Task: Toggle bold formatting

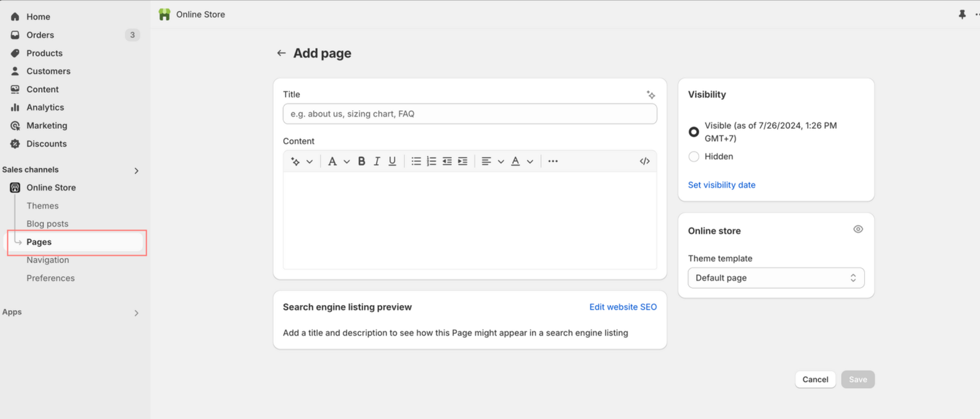Action: tap(361, 161)
